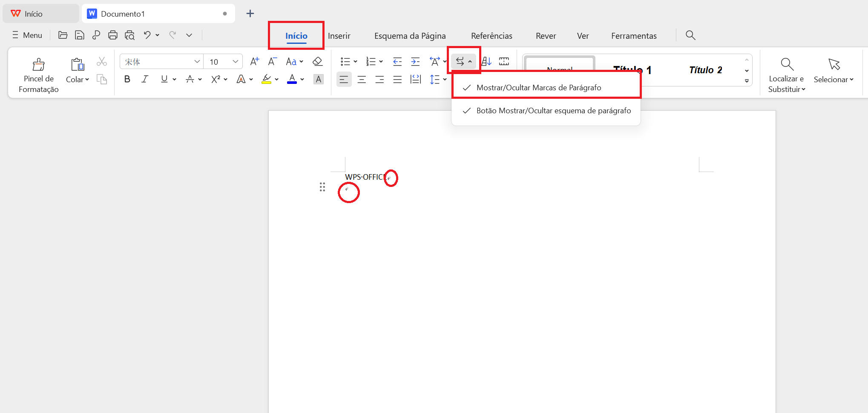Uncheck Botão Mostrar/Ocultar esquema de parágrafo

tap(553, 111)
